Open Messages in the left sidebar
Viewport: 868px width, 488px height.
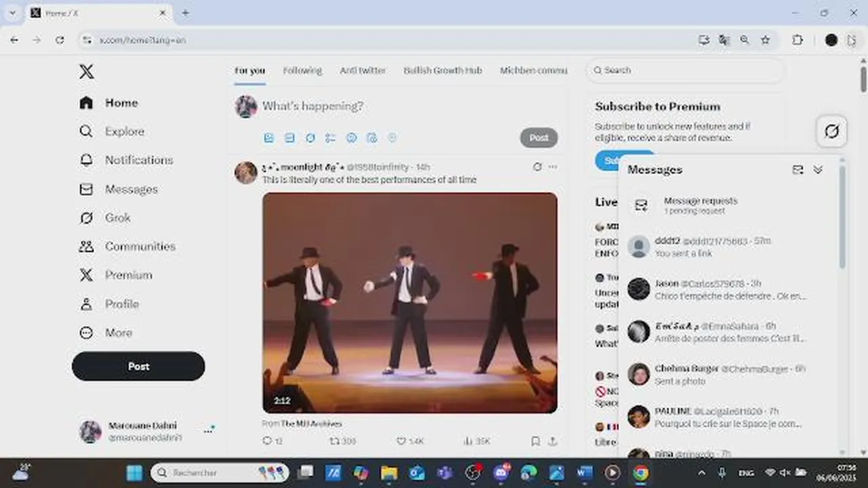pos(119,189)
